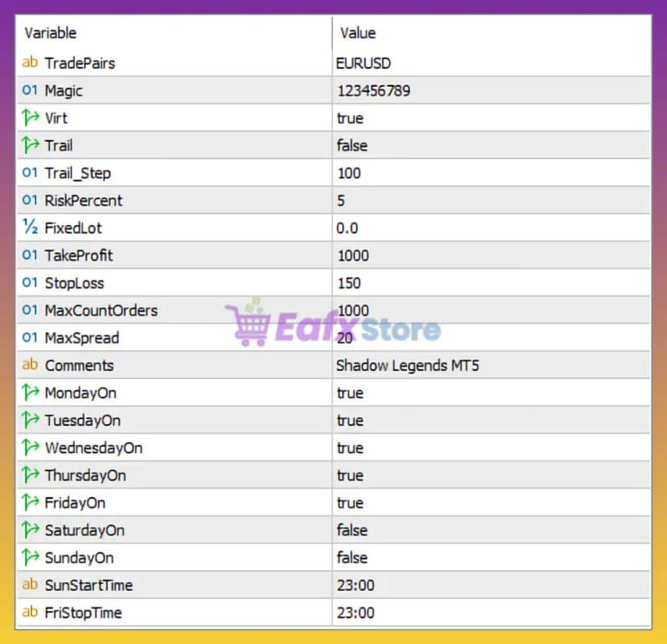Click the boolean icon beside FridayOn
Viewport: 667px width, 644px height.
point(30,501)
